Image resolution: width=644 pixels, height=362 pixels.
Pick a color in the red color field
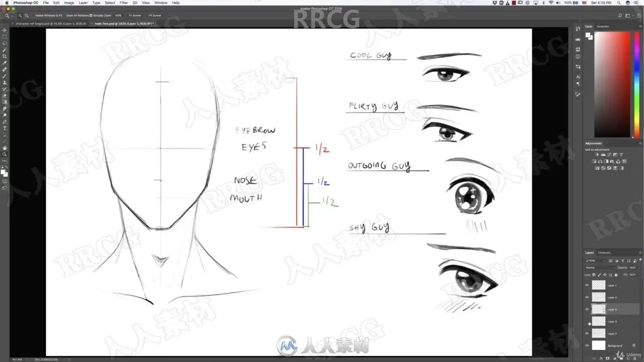click(x=612, y=84)
